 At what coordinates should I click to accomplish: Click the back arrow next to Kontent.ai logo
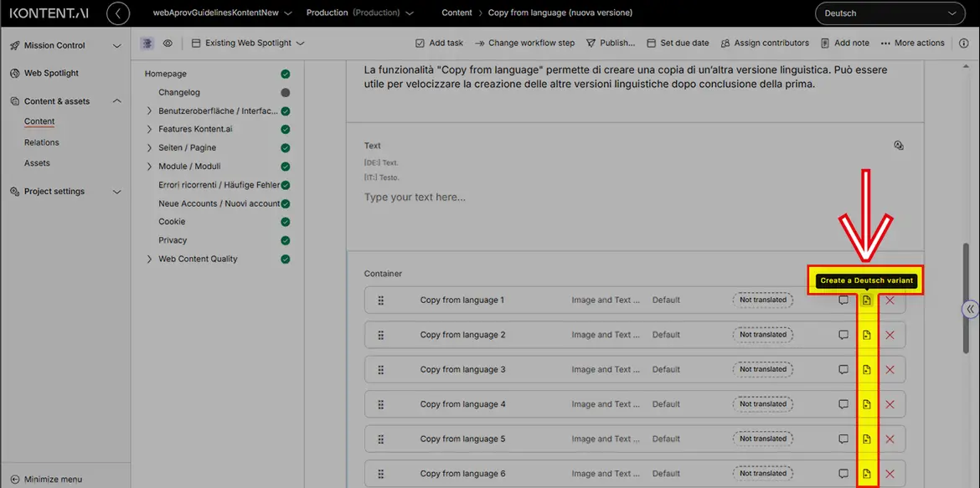[x=118, y=13]
